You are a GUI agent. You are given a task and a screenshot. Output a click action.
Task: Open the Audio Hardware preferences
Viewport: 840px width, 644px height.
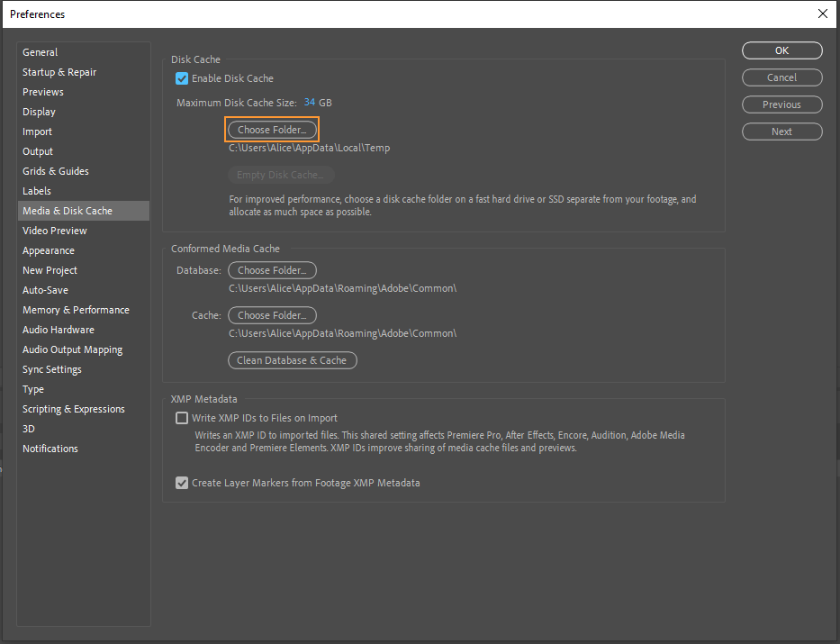[x=59, y=330]
